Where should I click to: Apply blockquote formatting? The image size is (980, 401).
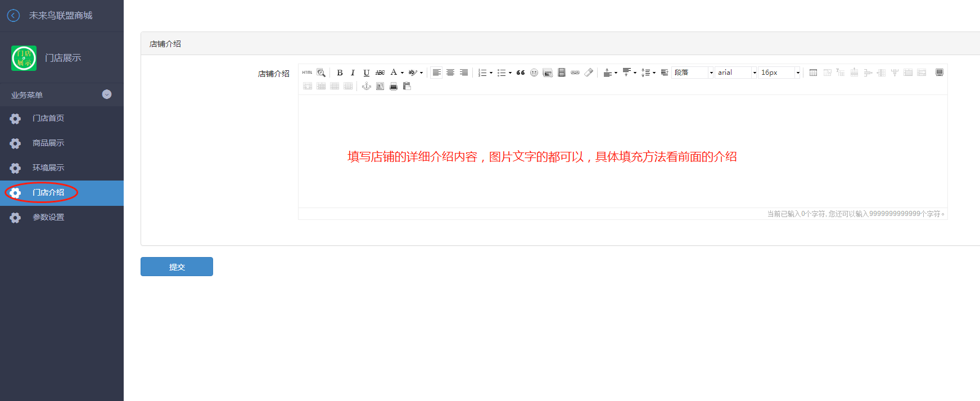521,73
